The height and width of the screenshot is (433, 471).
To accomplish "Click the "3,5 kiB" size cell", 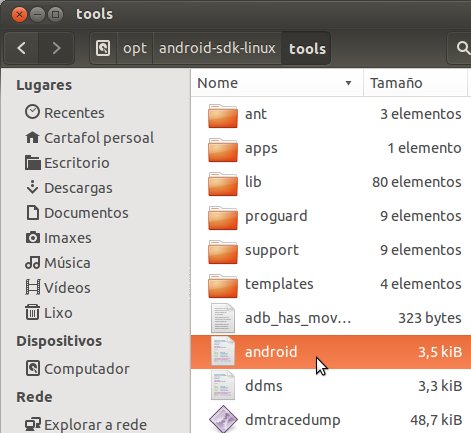I will 440,352.
